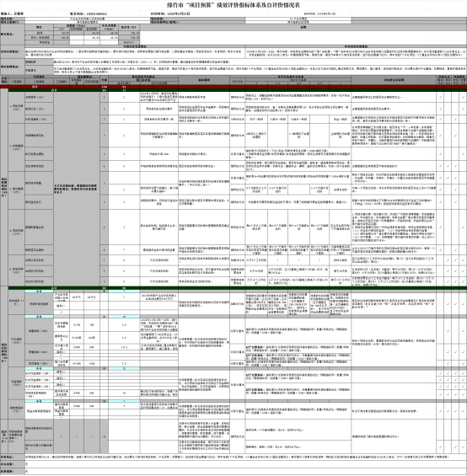This screenshot has height=476, width=467.
Task: Click the 指标解释 column header
Action: [204, 80]
